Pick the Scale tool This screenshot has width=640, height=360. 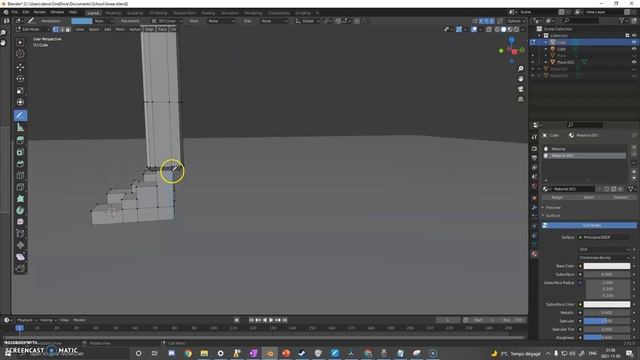click(20, 91)
